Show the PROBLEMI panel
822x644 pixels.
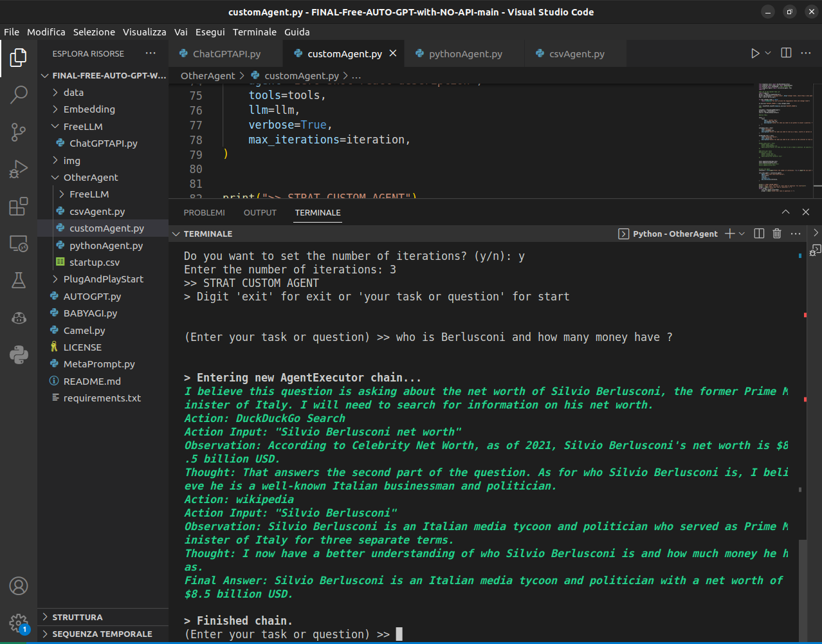(x=204, y=212)
